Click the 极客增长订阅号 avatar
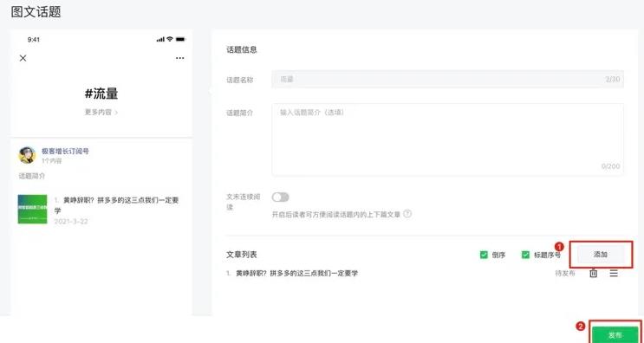This screenshot has height=343, width=644. pyautogui.click(x=27, y=155)
